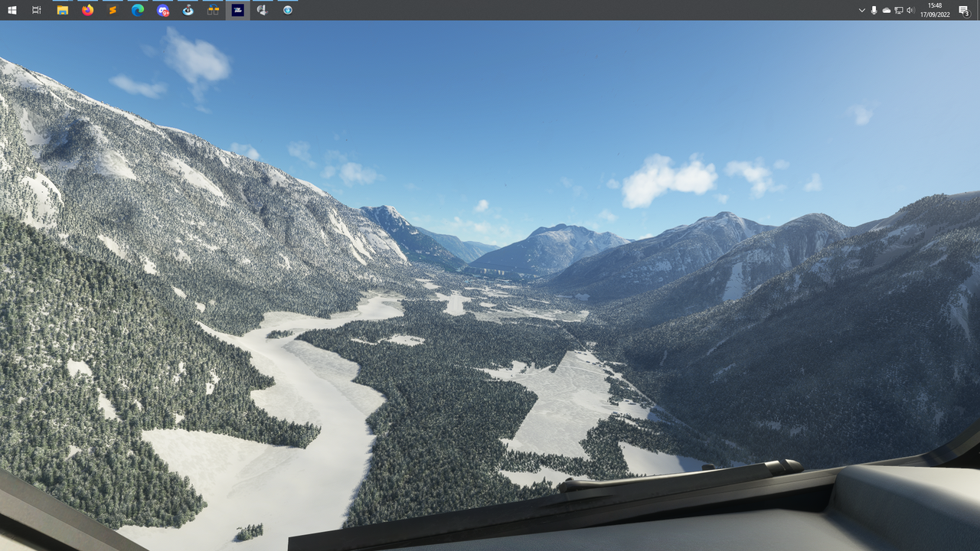Open the round blue app taskbar icon
Image resolution: width=980 pixels, height=551 pixels.
click(x=288, y=10)
